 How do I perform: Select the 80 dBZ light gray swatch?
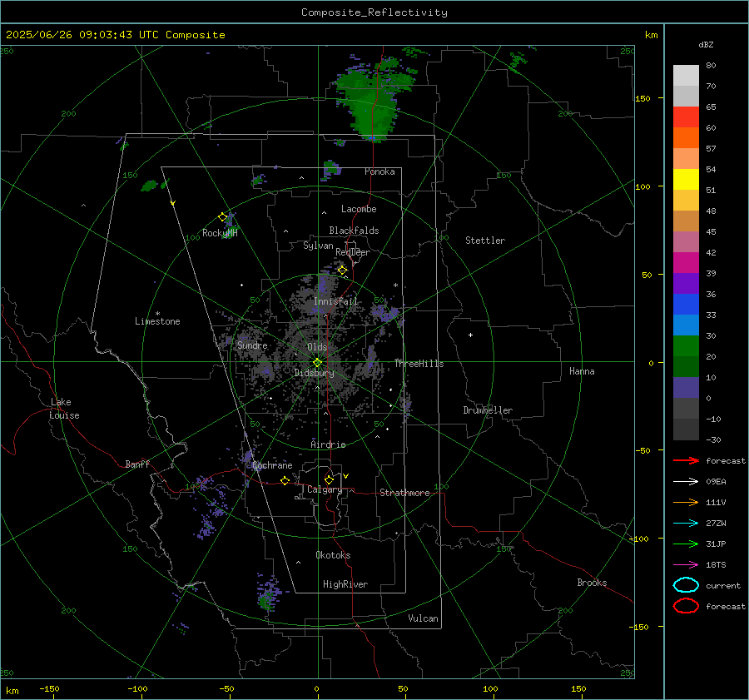coord(686,75)
